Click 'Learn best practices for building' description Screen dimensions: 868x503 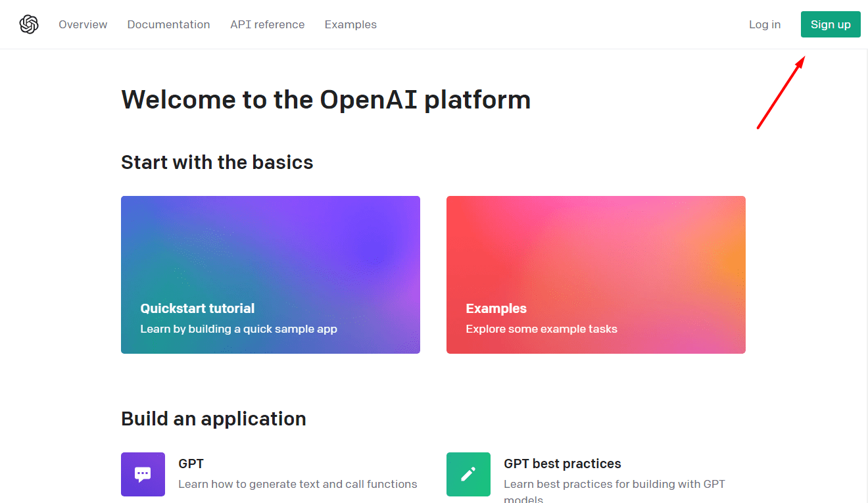(x=614, y=484)
